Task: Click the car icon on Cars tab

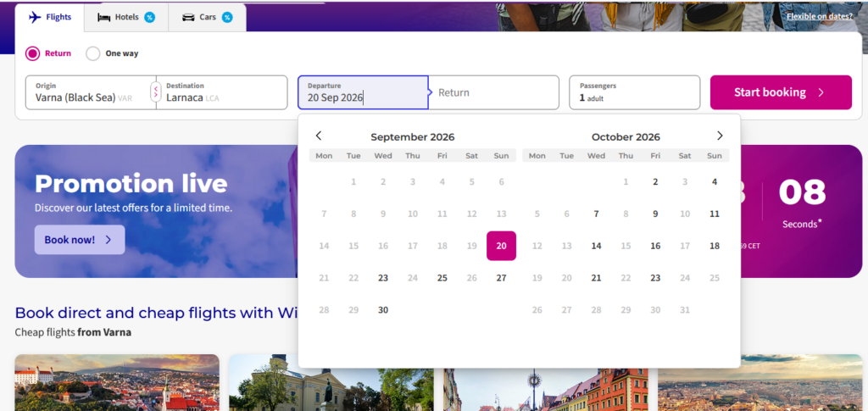Action: point(188,17)
